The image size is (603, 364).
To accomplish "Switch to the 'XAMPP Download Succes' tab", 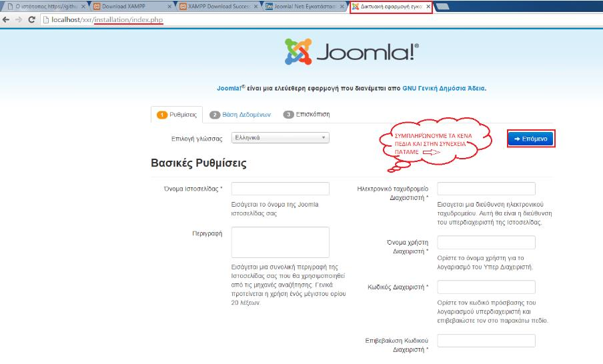I will click(217, 7).
